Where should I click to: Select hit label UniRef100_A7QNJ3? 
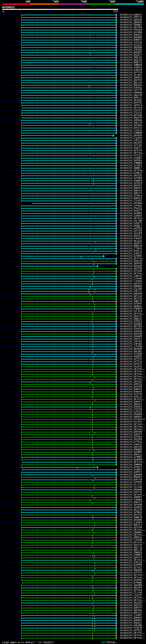(x=131, y=173)
